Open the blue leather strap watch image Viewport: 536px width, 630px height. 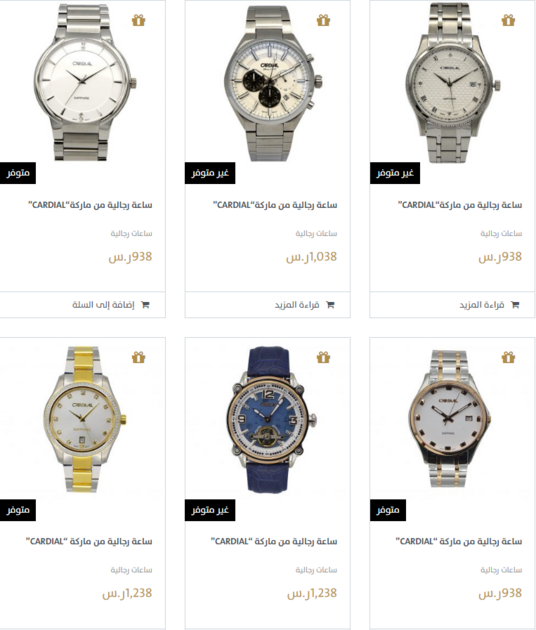(268, 419)
